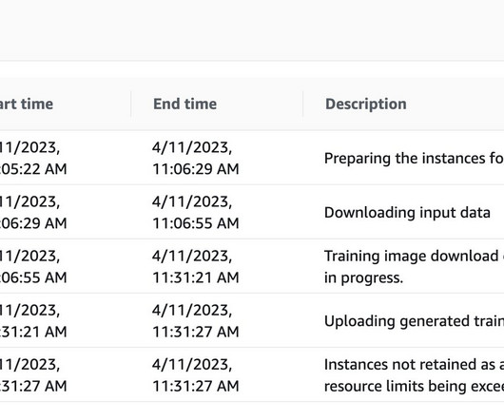The width and height of the screenshot is (504, 420).
Task: Click the first 11:31:27 AM end time
Action: point(196,321)
